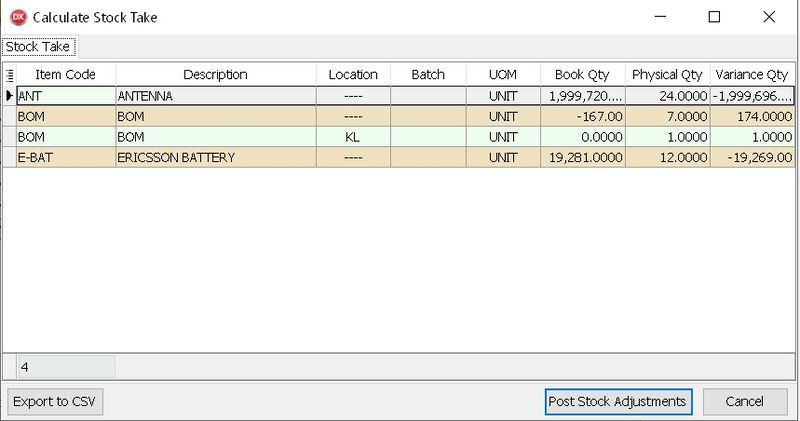
Task: Click the DX application icon in title bar
Action: pos(17,17)
